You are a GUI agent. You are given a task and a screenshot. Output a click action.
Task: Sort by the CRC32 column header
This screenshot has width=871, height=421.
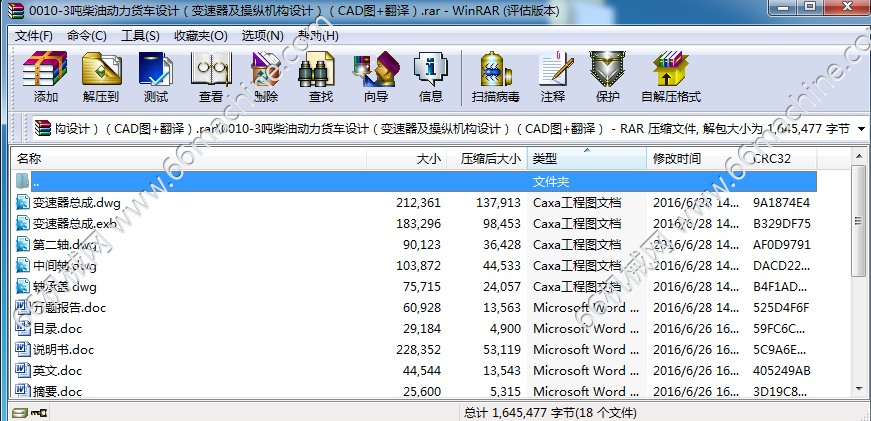782,159
